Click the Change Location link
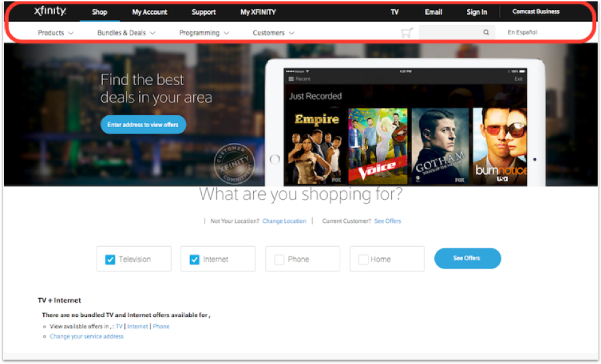The image size is (601, 364). click(285, 221)
